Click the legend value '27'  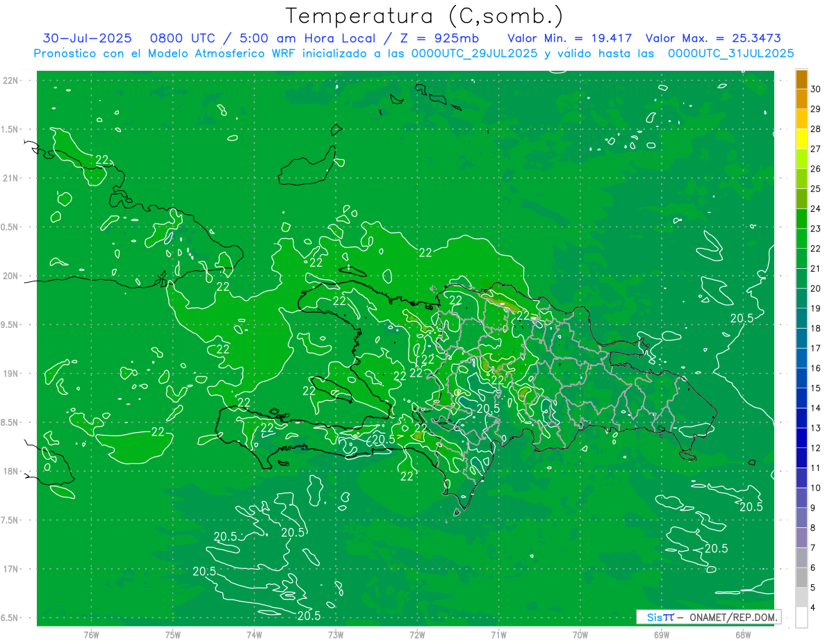click(x=815, y=149)
